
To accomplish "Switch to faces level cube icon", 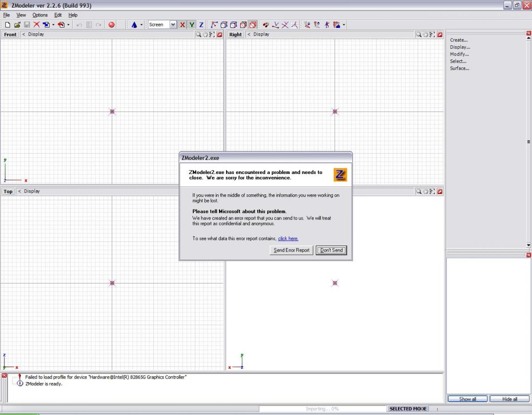I will [x=234, y=25].
